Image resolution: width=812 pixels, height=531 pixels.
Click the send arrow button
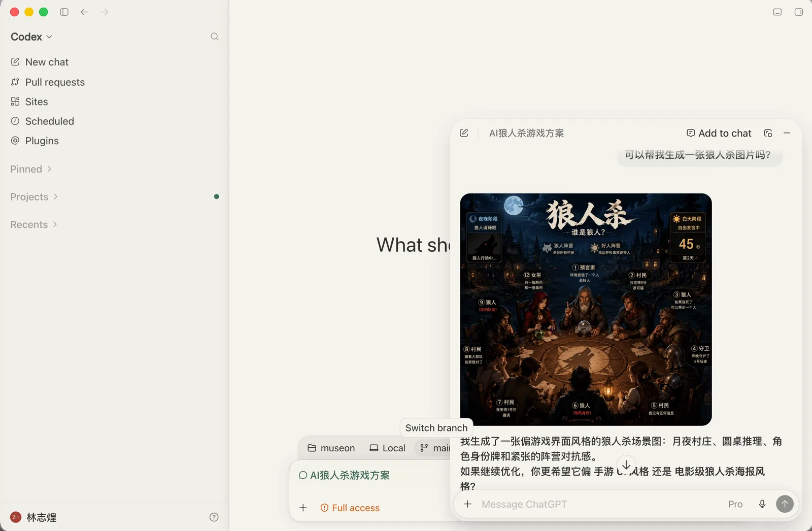coord(785,504)
